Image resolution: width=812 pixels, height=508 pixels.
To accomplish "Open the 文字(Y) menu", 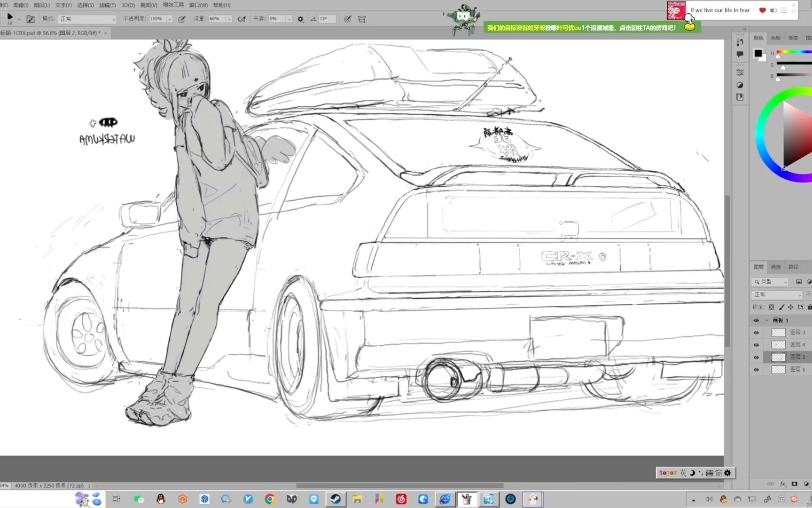I will 63,5.
